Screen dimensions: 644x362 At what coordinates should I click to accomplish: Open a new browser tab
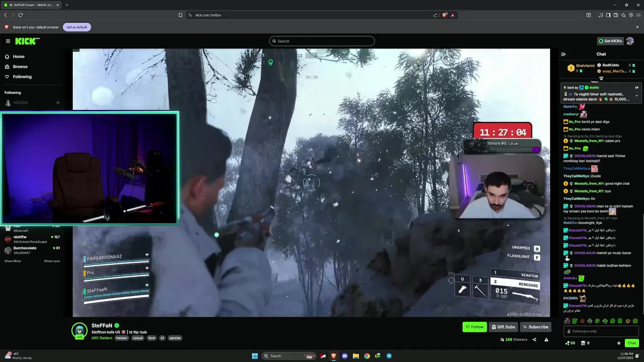pyautogui.click(x=67, y=5)
